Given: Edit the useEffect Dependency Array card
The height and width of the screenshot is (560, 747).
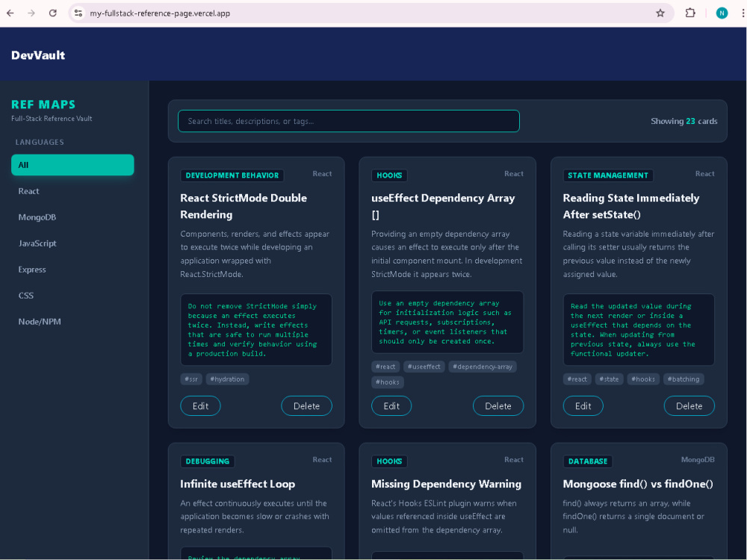Looking at the screenshot, I should point(391,406).
